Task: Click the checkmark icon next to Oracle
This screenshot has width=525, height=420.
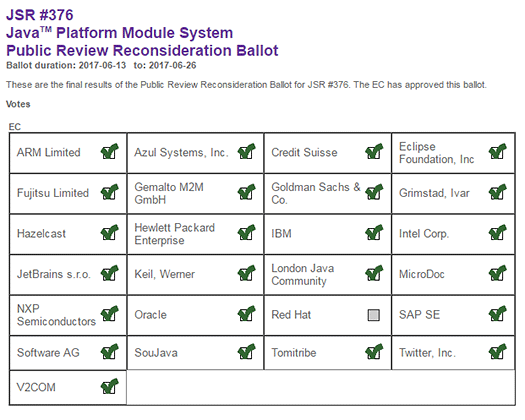Action: pos(246,314)
